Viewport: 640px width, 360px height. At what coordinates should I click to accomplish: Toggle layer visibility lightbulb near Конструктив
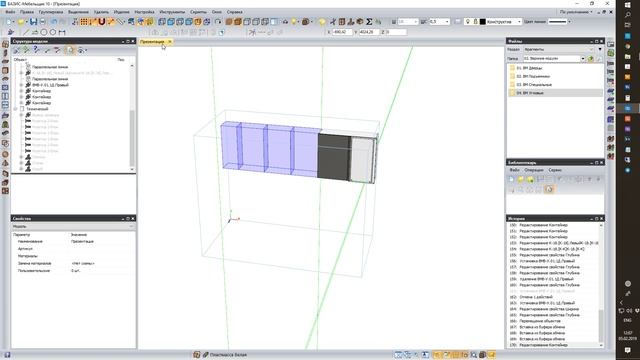point(468,22)
